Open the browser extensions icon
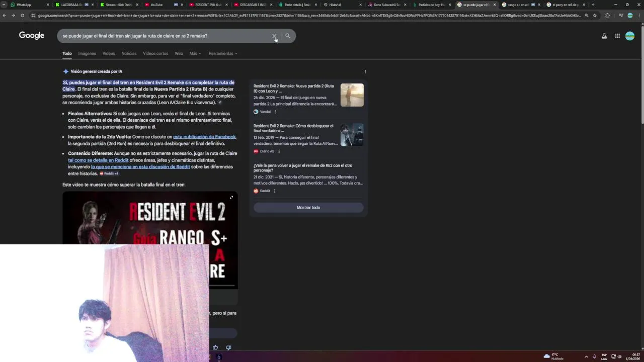Image resolution: width=644 pixels, height=362 pixels. 607,15
